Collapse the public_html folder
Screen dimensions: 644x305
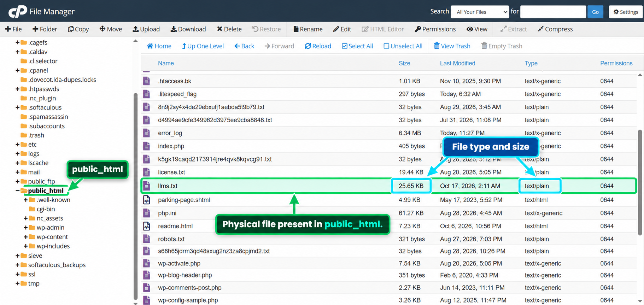(17, 190)
